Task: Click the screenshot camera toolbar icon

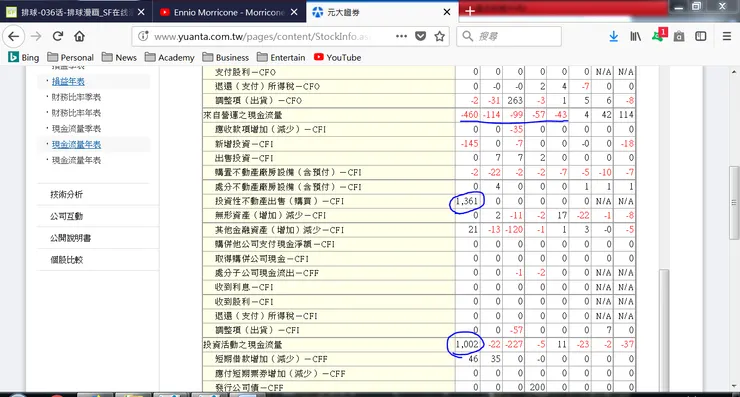Action: point(679,36)
